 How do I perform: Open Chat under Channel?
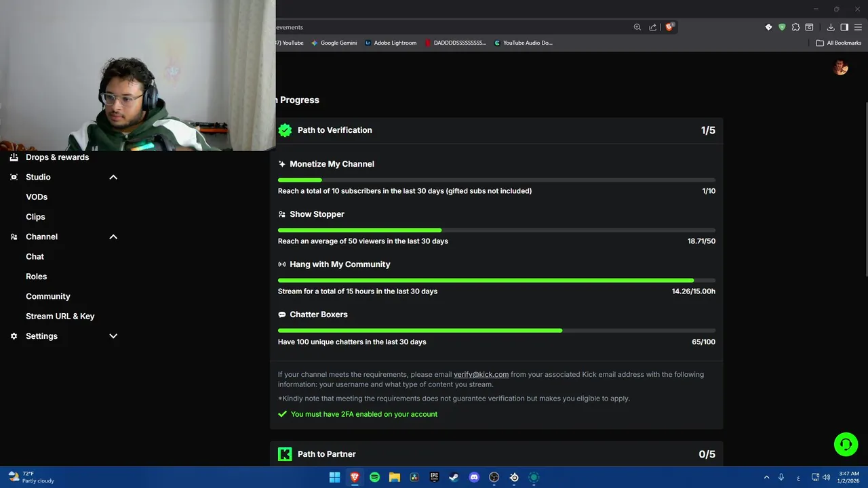point(35,256)
